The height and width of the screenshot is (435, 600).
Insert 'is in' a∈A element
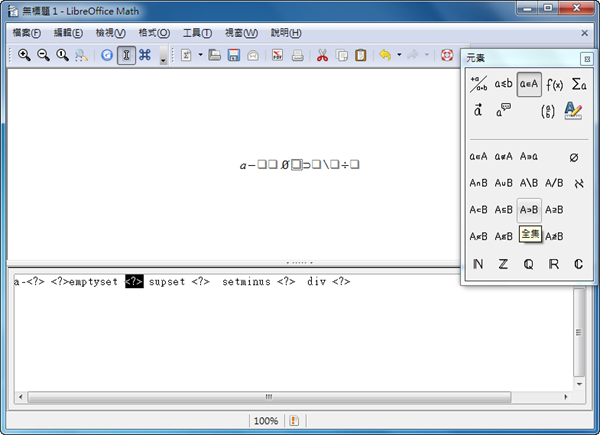click(478, 156)
